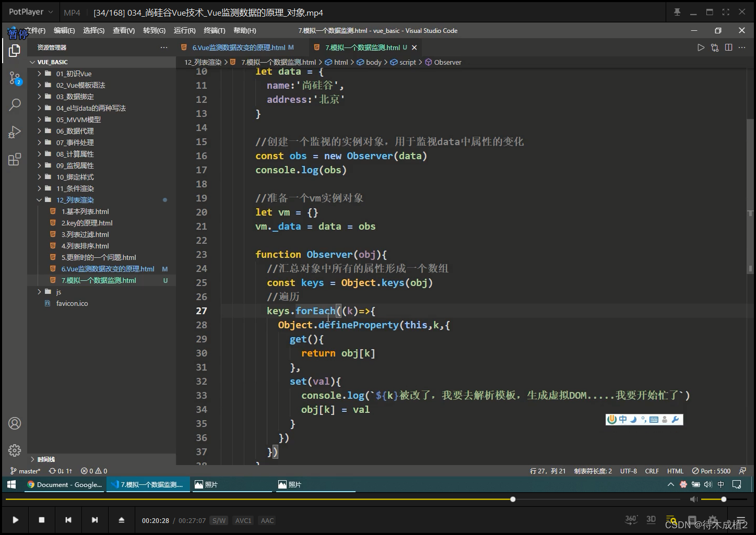Open the 编辑(E) menu
The image size is (756, 535).
pos(64,31)
